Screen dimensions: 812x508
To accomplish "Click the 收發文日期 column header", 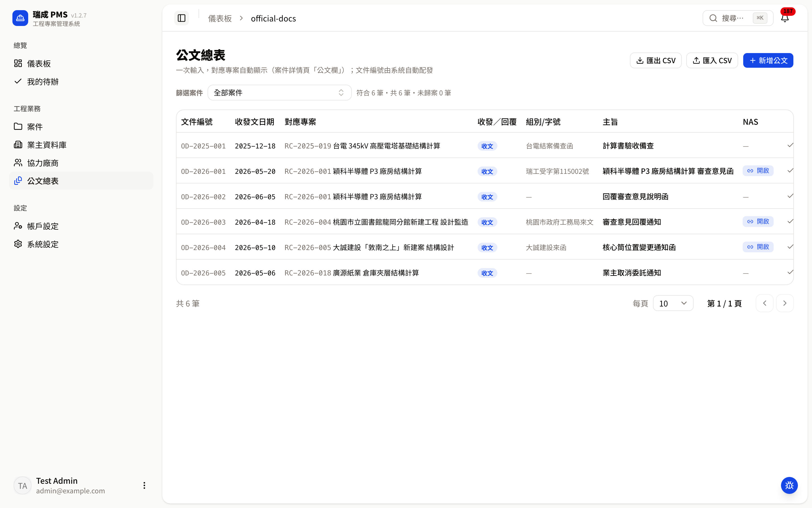I will coord(254,122).
